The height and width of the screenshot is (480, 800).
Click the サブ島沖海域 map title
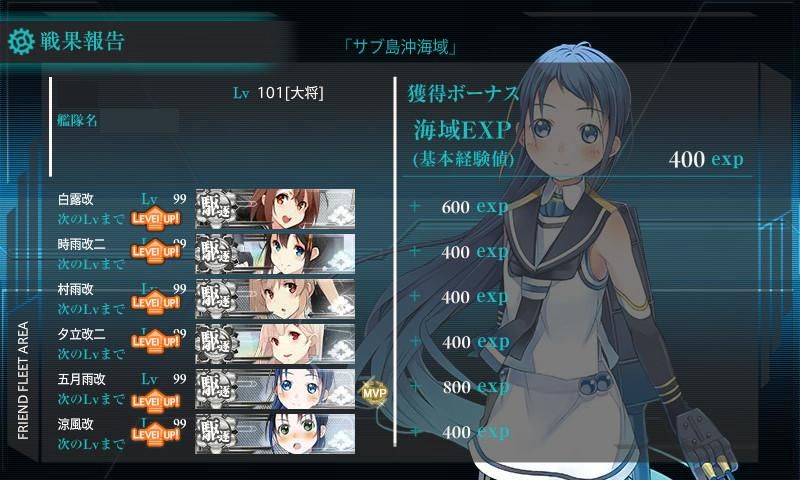[x=400, y=47]
